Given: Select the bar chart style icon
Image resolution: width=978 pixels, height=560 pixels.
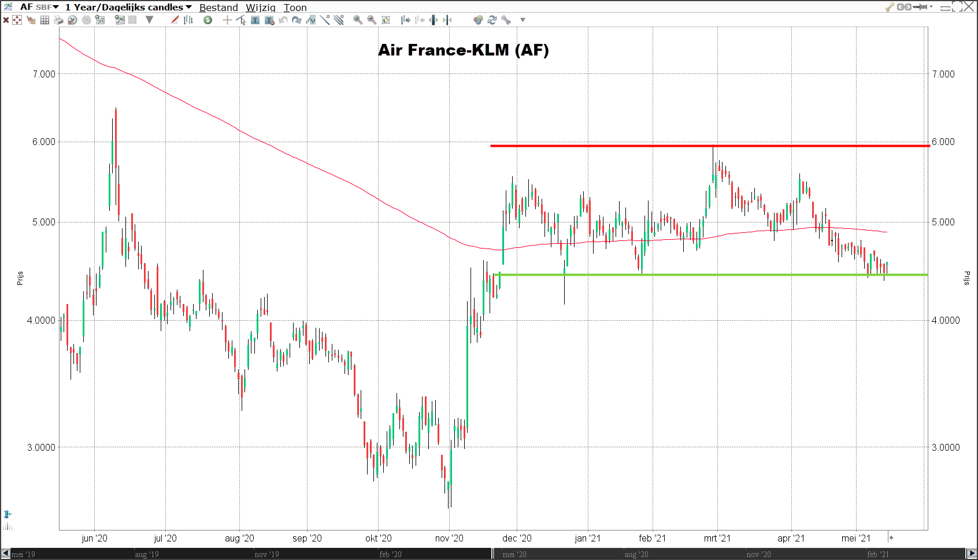Looking at the screenshot, I should pyautogui.click(x=188, y=20).
